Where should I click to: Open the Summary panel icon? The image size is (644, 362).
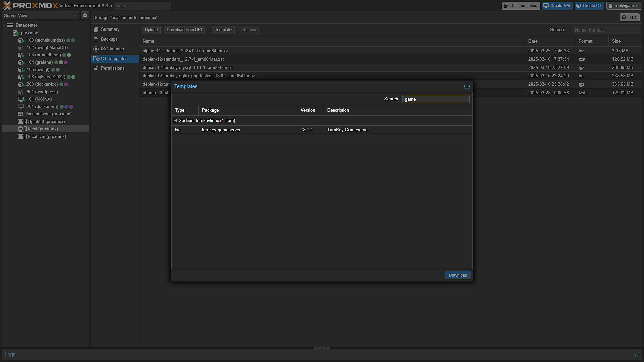(x=96, y=29)
